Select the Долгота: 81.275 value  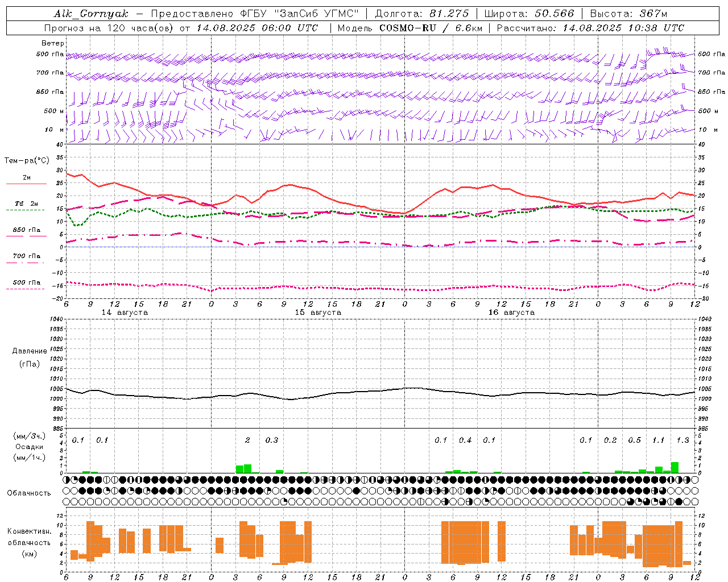pos(422,14)
